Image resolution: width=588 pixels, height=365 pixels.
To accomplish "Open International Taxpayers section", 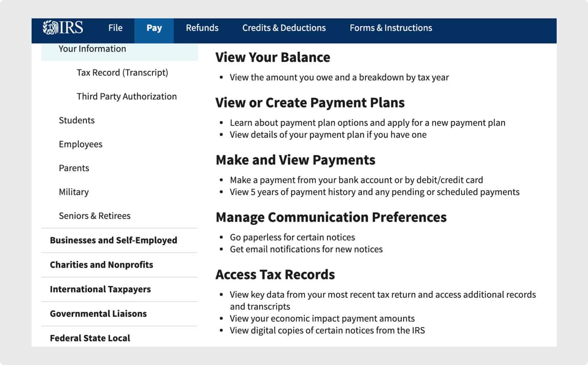I will pos(100,289).
